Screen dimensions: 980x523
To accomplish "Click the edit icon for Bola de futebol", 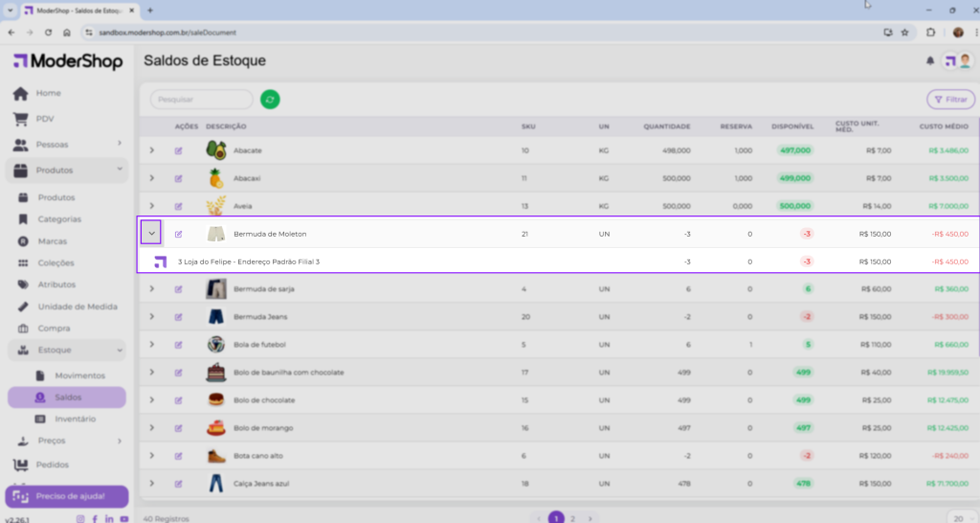I will click(178, 345).
